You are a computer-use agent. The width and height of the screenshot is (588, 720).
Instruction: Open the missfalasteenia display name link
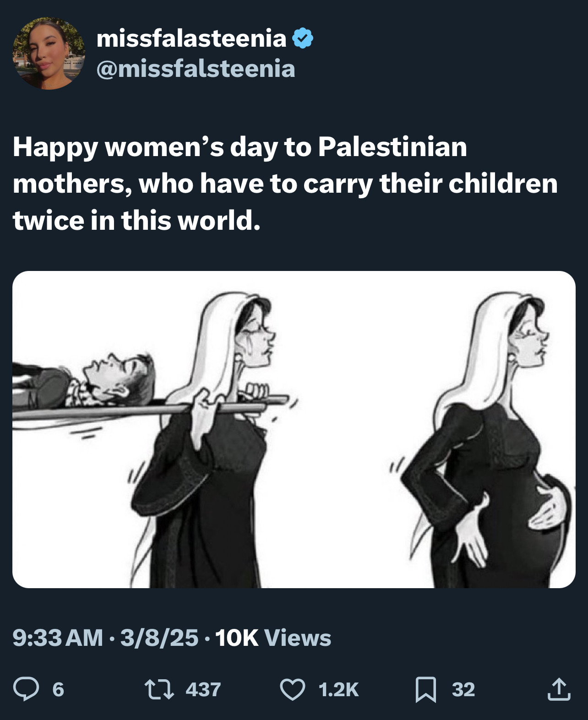(191, 38)
